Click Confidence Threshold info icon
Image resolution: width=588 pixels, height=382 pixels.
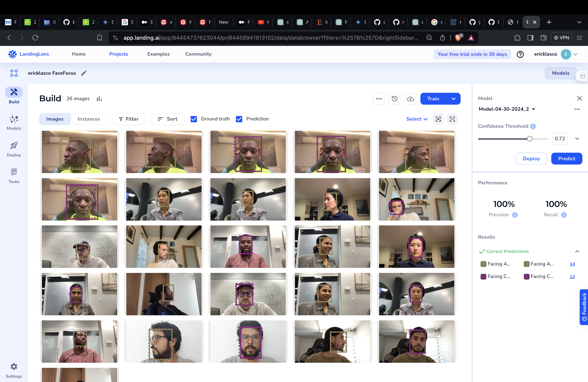point(533,126)
